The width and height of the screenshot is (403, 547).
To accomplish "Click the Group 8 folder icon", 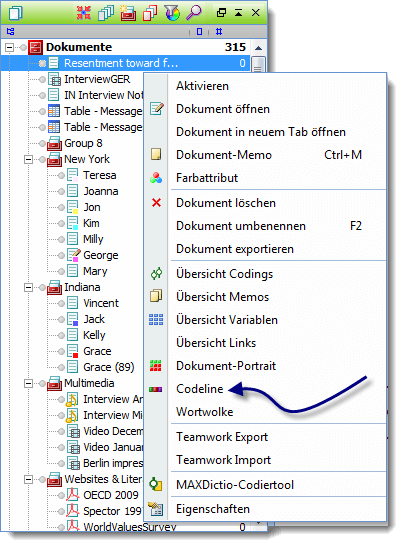I will pos(54,143).
